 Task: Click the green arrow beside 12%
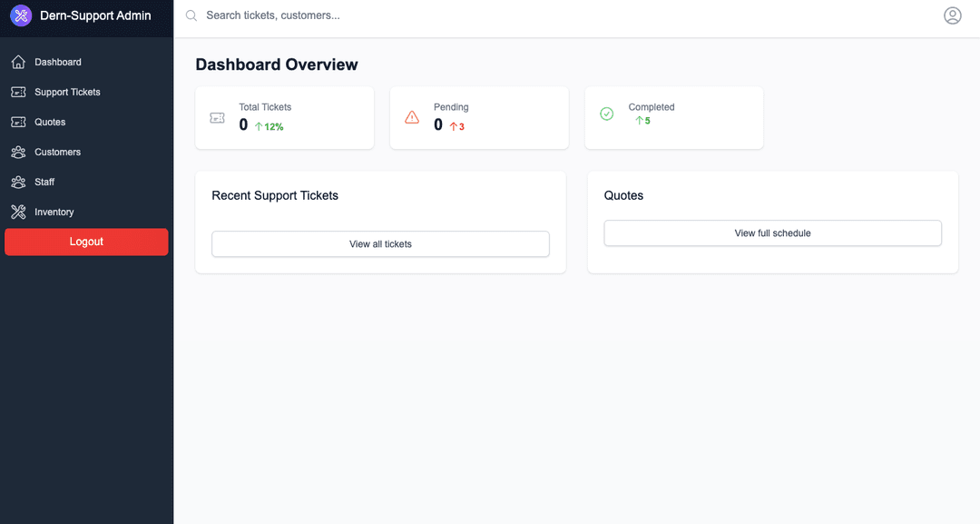coord(258,126)
